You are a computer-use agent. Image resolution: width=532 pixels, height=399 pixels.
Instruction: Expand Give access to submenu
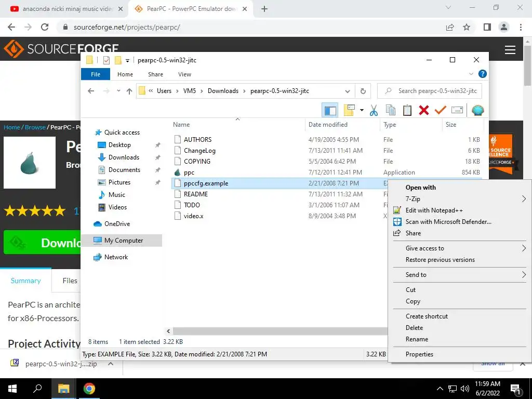460,248
